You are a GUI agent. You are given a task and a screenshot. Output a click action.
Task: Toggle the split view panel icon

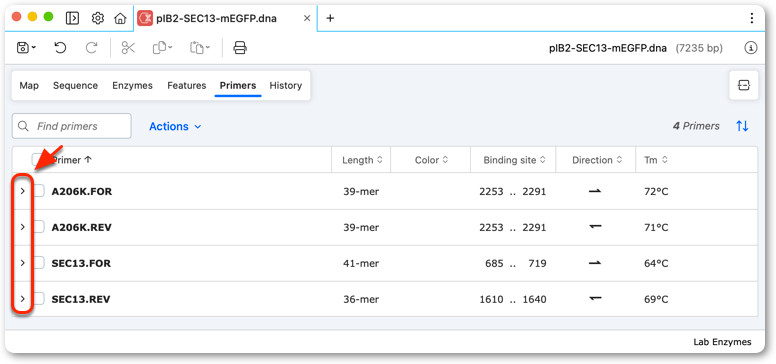[x=743, y=85]
